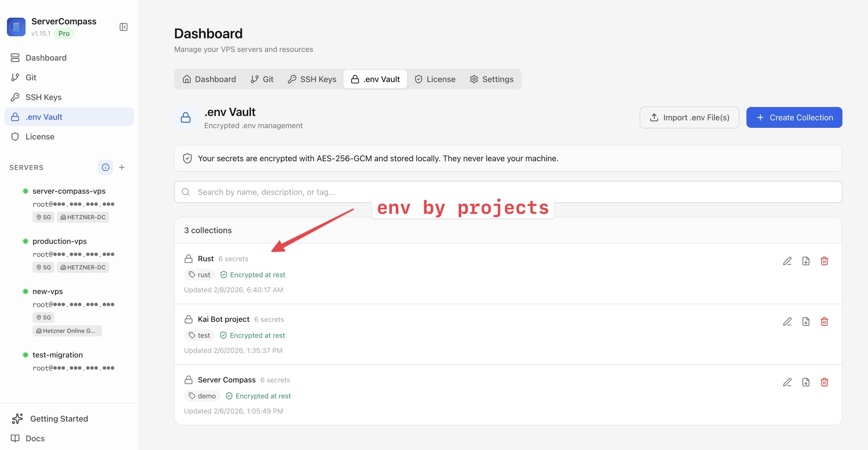868x450 pixels.
Task: Export the Rust collection secrets
Action: click(806, 261)
